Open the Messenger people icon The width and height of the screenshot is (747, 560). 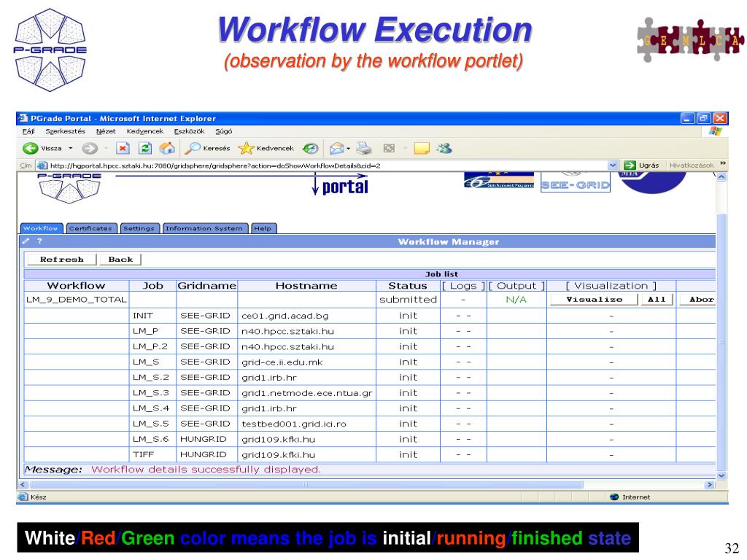[444, 149]
